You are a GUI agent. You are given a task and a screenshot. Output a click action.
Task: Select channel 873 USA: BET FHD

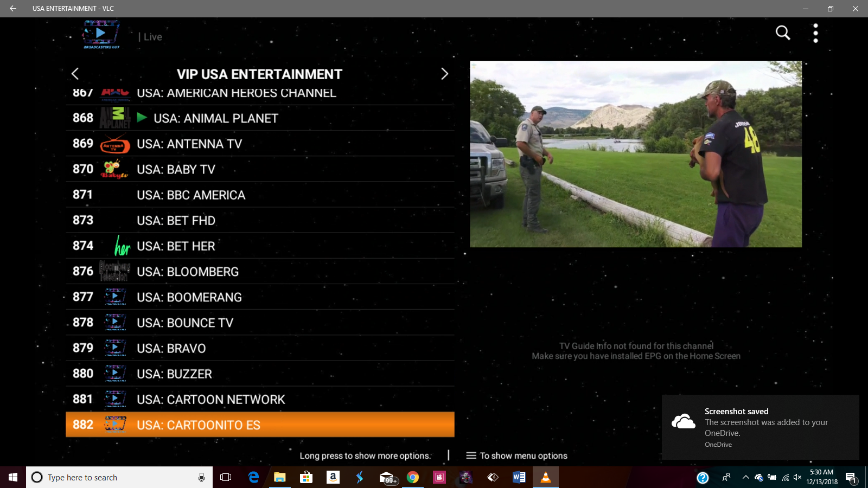260,220
